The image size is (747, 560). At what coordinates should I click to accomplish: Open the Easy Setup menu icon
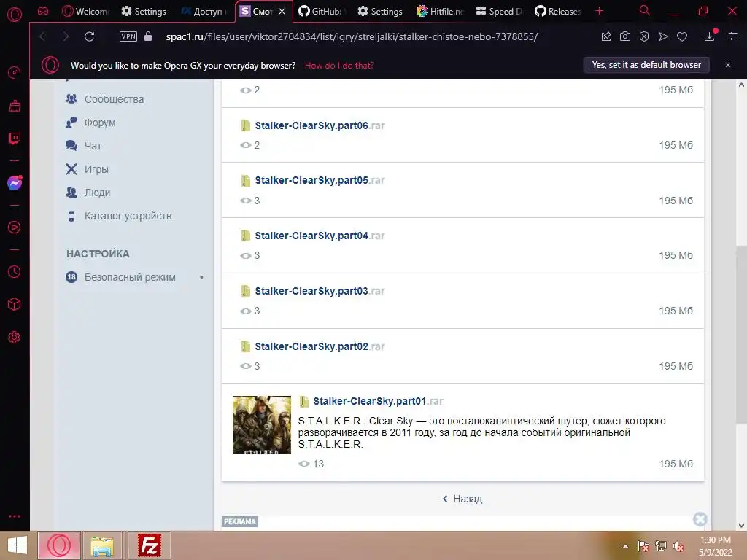733,36
